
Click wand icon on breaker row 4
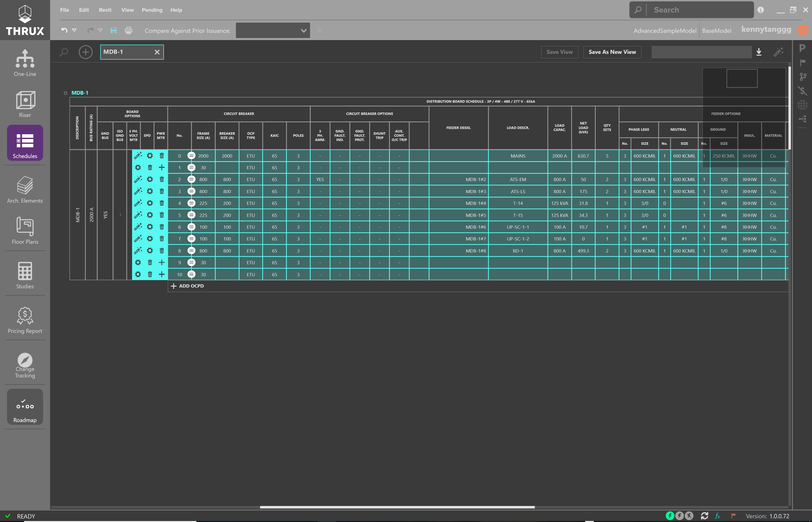[138, 203]
